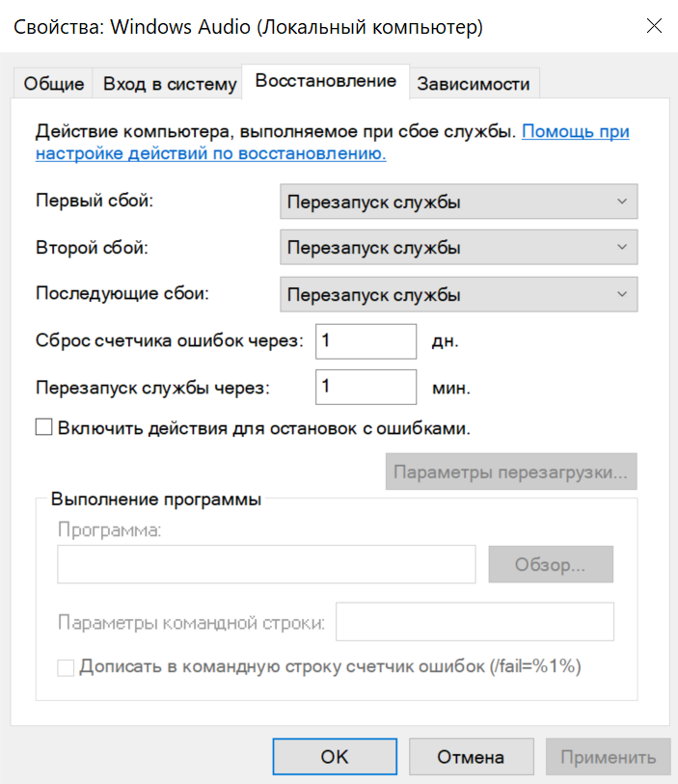Select the Восстановление tab

pyautogui.click(x=325, y=81)
